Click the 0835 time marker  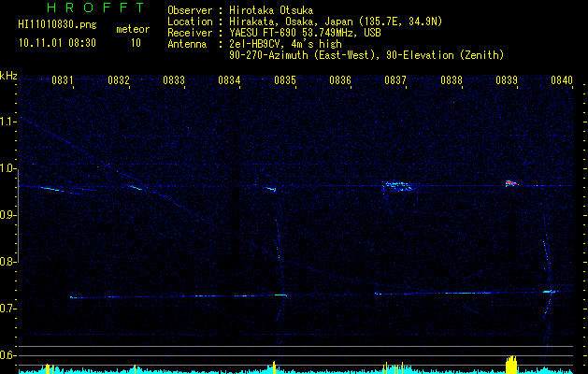285,80
